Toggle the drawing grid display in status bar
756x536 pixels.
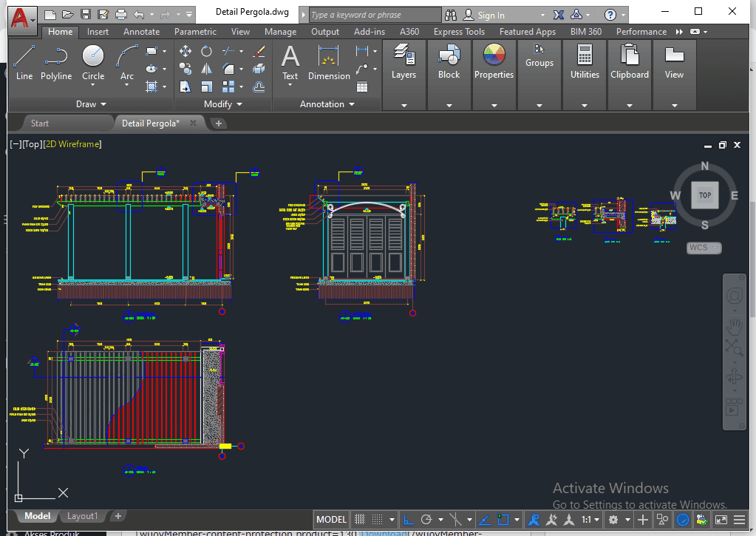tap(360, 520)
